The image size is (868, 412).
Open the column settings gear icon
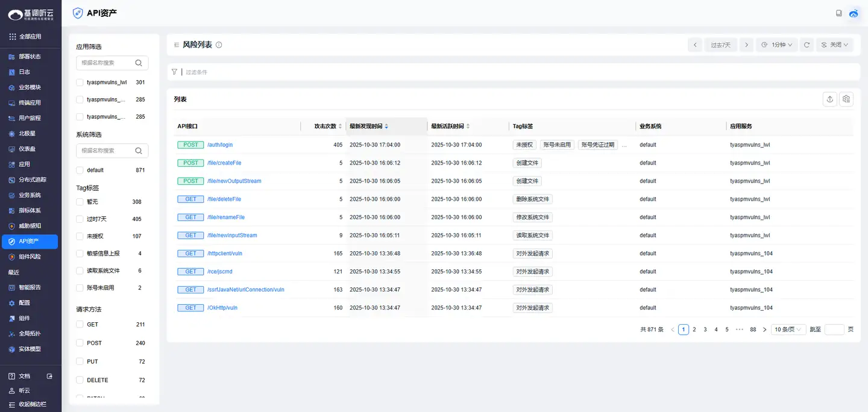pos(846,99)
